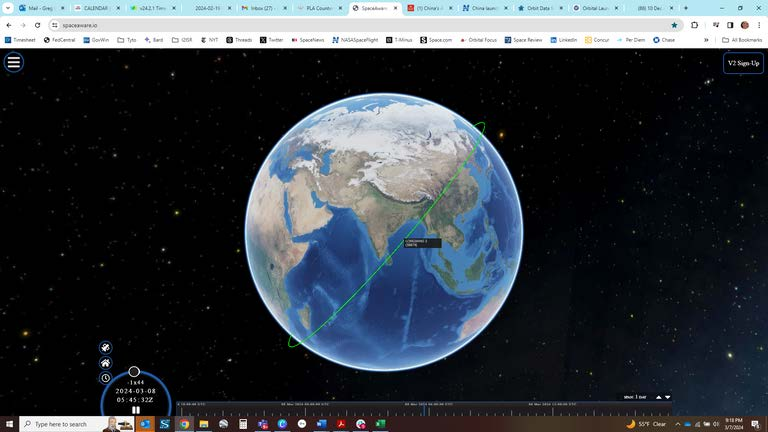Switch to the Orbit Data tab
The height and width of the screenshot is (432, 768).
pyautogui.click(x=540, y=8)
